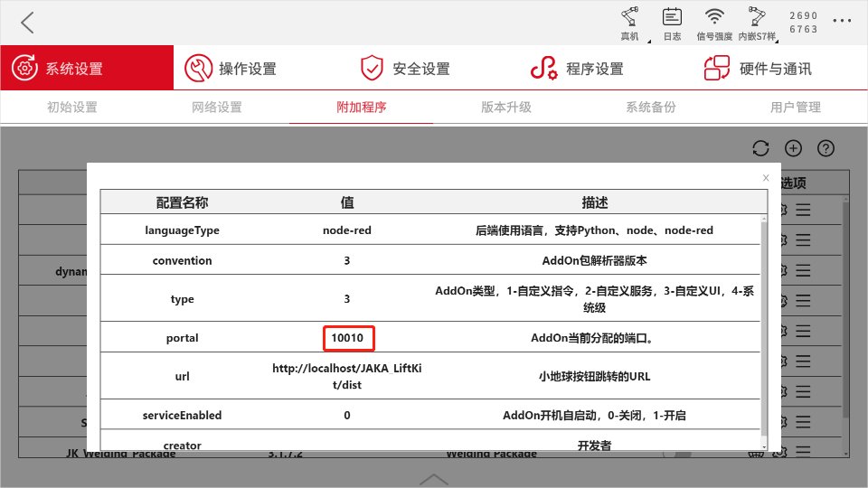Click the highlighted portal value 10010
Screen dimensions: 868x488
[349, 338]
